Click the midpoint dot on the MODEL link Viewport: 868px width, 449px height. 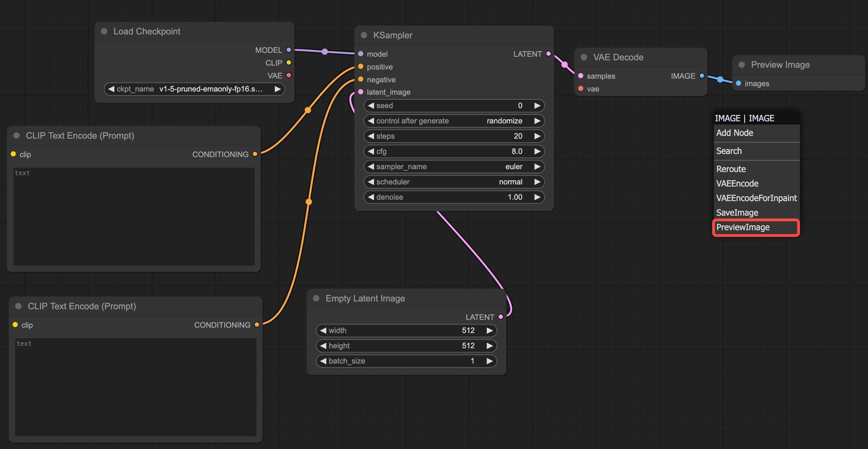click(325, 52)
